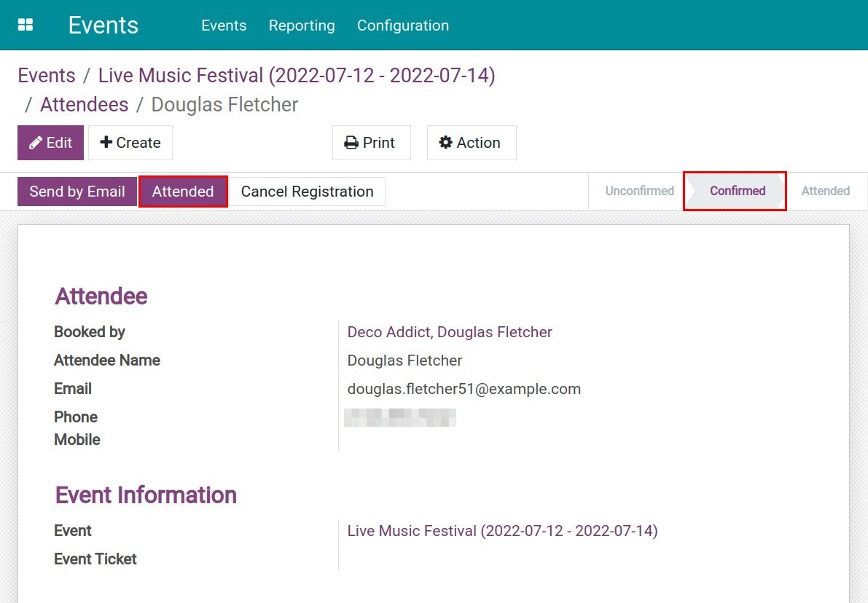Image resolution: width=868 pixels, height=603 pixels.
Task: Open the apps grid home menu icon
Action: (26, 25)
